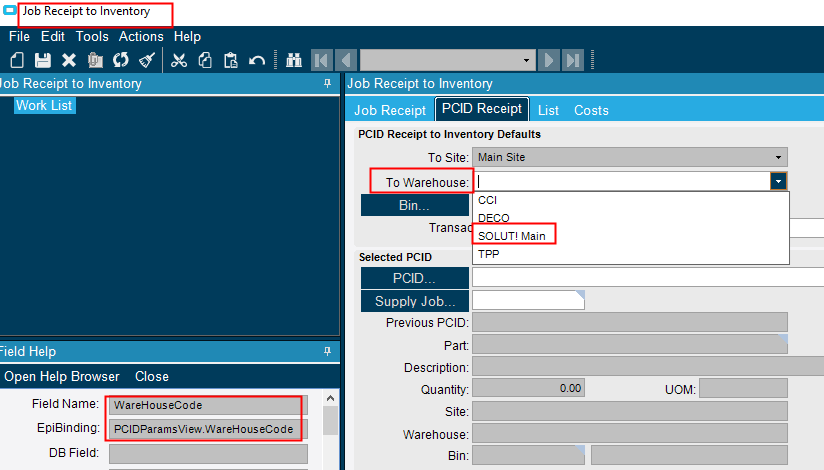Click Open Help Browser
Image resolution: width=824 pixels, height=470 pixels.
tap(62, 376)
